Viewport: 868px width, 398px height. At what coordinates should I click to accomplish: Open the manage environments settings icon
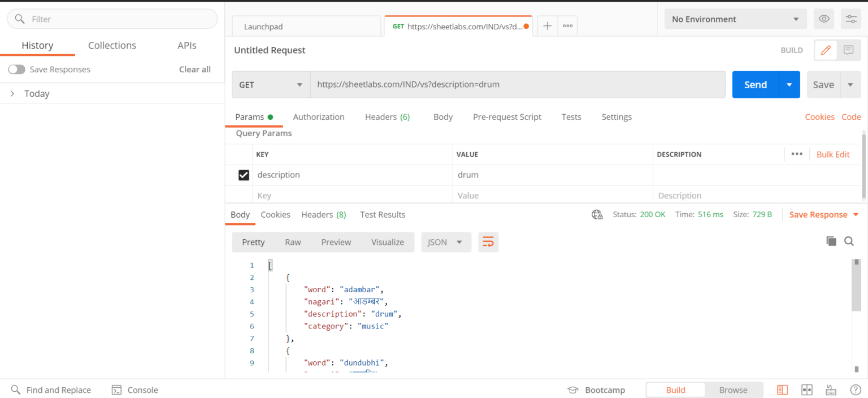point(850,19)
